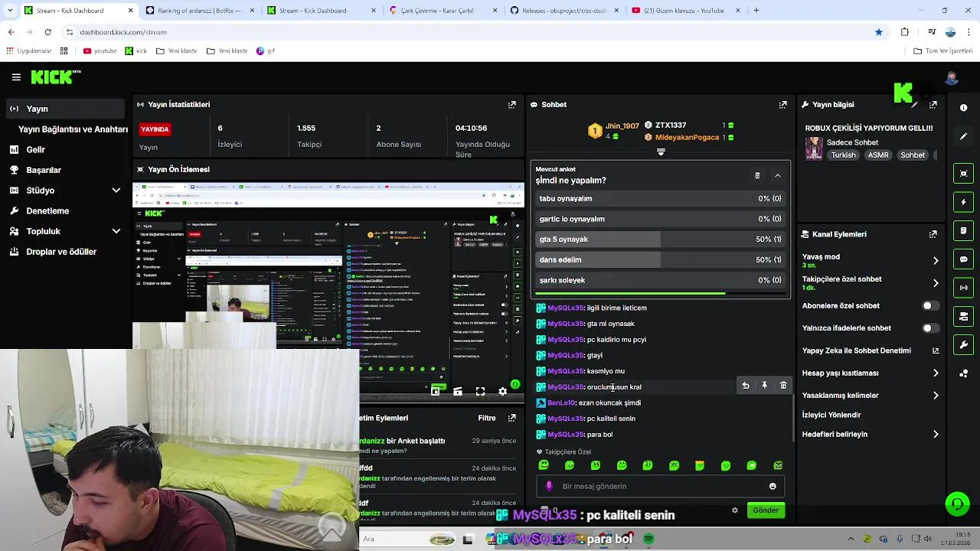Toggle the wrench sidebar icon
980x551 pixels.
point(964,345)
